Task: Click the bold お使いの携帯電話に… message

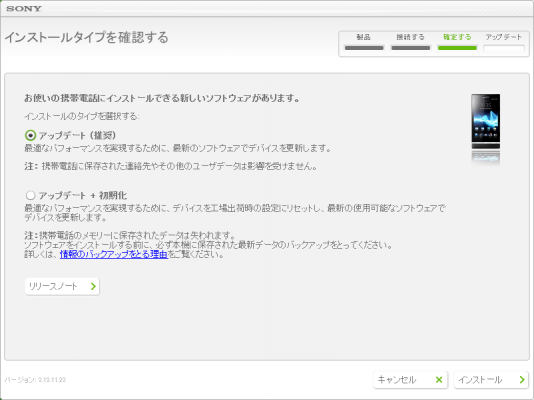Action: click(x=162, y=98)
